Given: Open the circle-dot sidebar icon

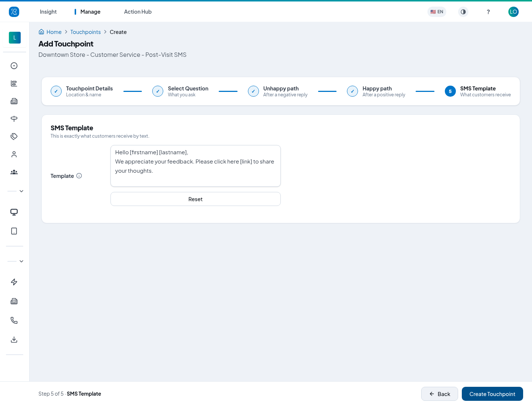Looking at the screenshot, I should point(14,66).
